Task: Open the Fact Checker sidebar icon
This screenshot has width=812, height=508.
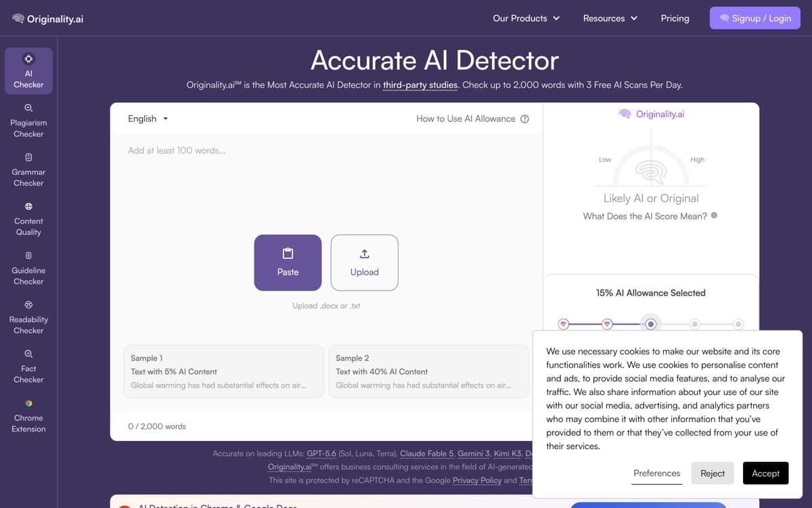Action: [x=28, y=354]
